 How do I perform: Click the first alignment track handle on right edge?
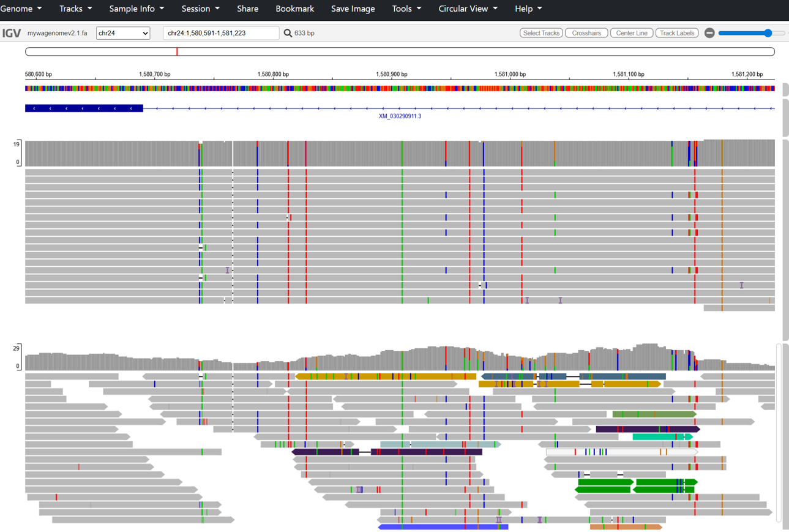click(785, 239)
